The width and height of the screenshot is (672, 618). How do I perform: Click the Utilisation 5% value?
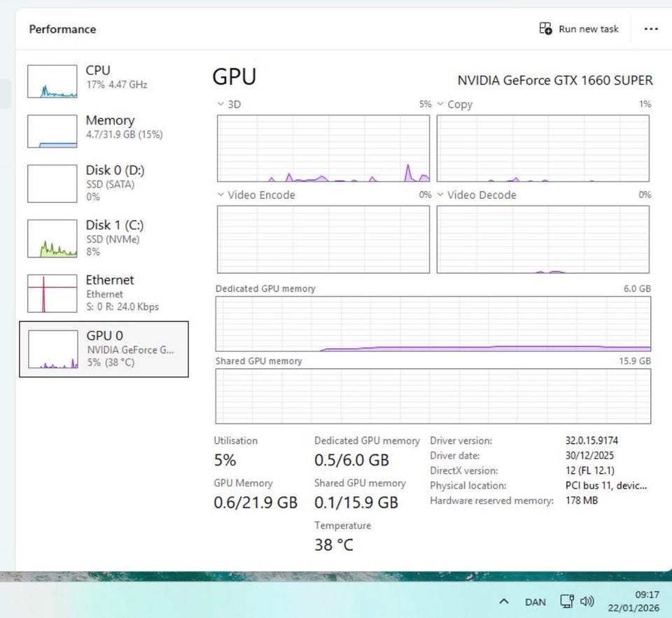tap(225, 460)
